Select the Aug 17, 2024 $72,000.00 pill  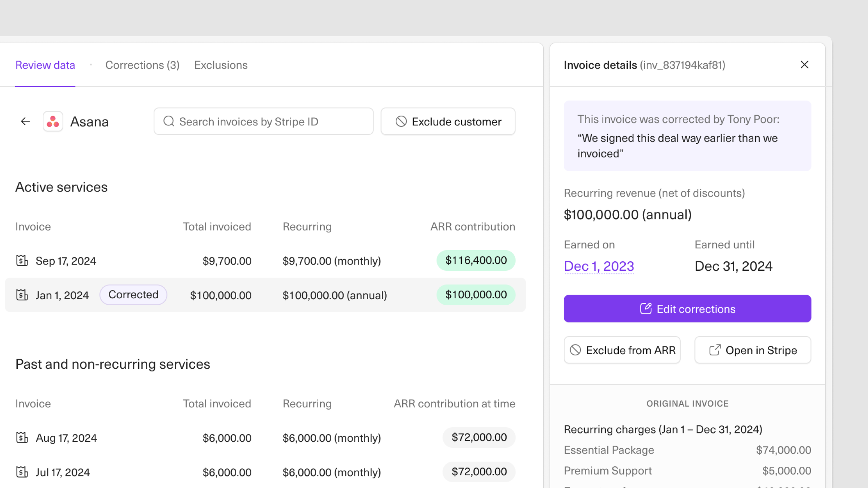479,437
